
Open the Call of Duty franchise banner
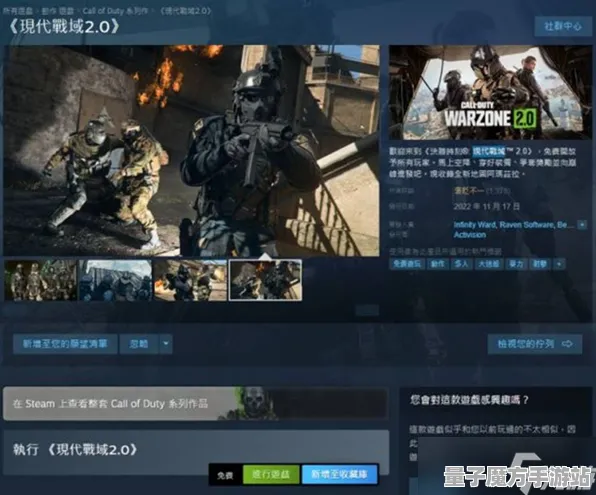196,403
